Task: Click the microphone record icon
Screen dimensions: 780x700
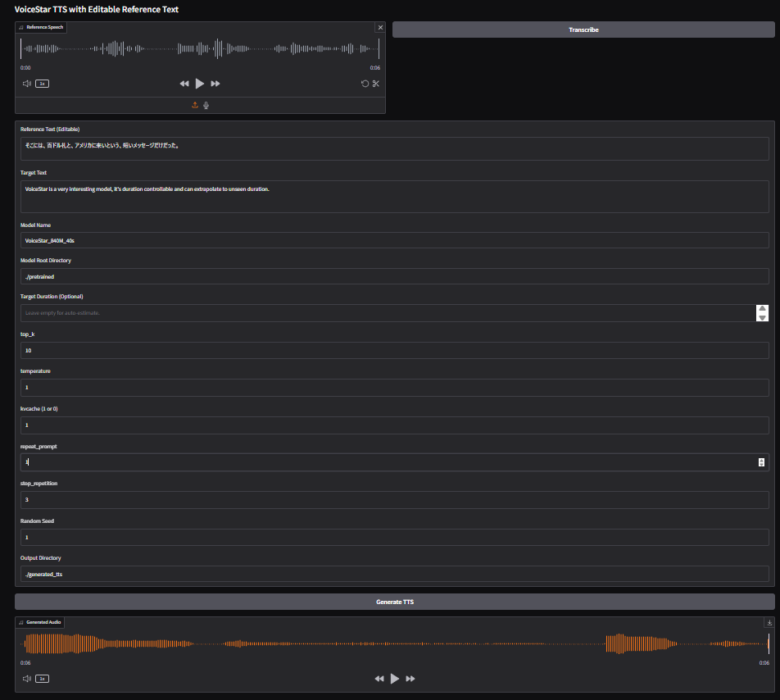Action: (206, 105)
